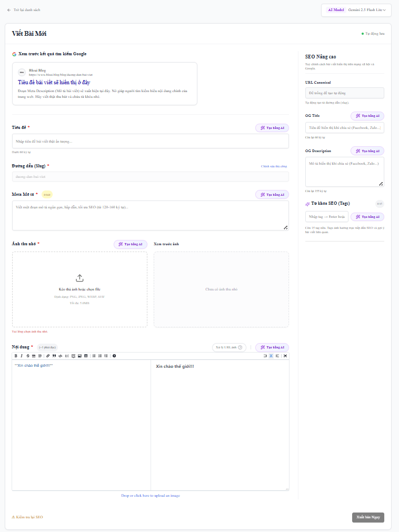Click the image preview placeholder area
The width and height of the screenshot is (399, 532).
[x=221, y=289]
